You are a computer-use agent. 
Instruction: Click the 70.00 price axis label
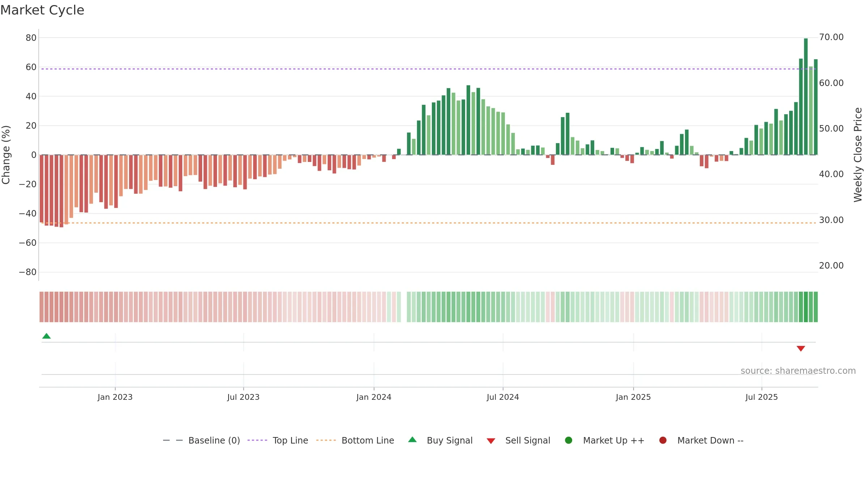click(x=831, y=37)
